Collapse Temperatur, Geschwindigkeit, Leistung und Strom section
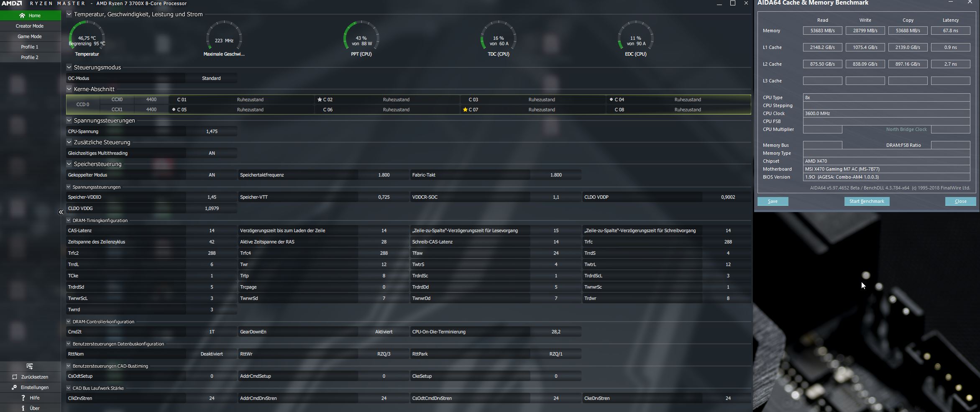This screenshot has width=980, height=412. tap(69, 14)
